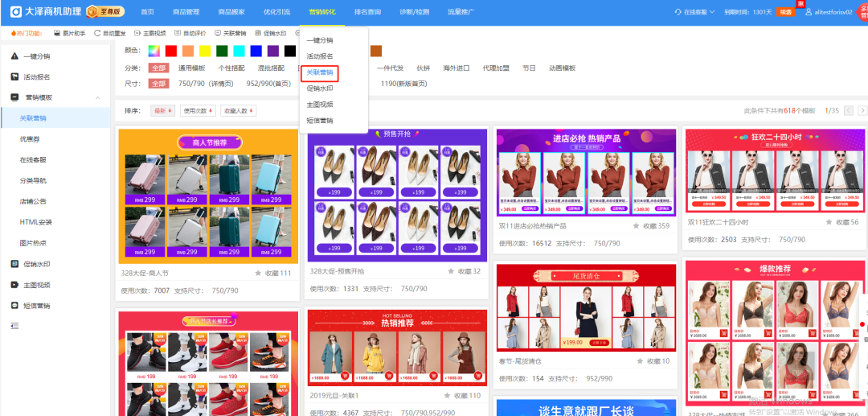Open the 尾货清仓 template thumbnail
The width and height of the screenshot is (868, 416).
tap(586, 307)
